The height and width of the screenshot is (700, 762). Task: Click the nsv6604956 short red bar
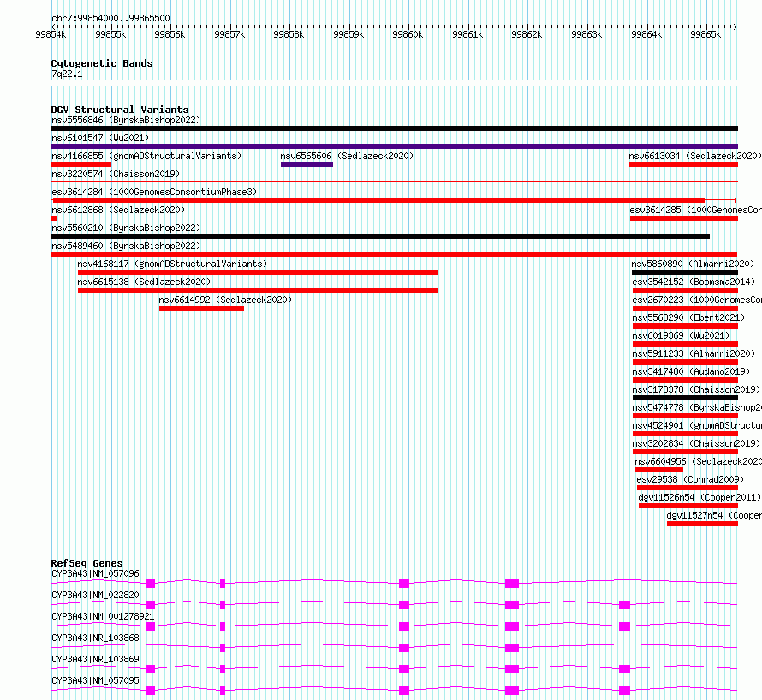pyautogui.click(x=659, y=470)
